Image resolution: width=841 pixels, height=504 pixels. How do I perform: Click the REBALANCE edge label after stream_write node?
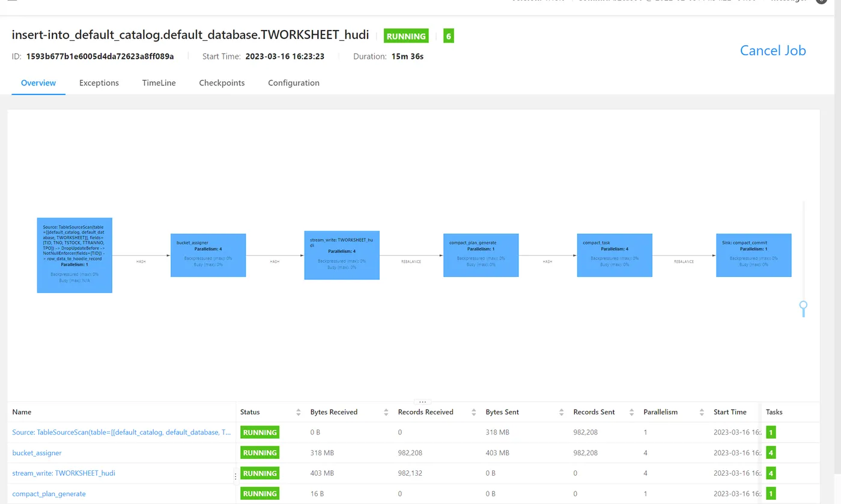tap(411, 262)
